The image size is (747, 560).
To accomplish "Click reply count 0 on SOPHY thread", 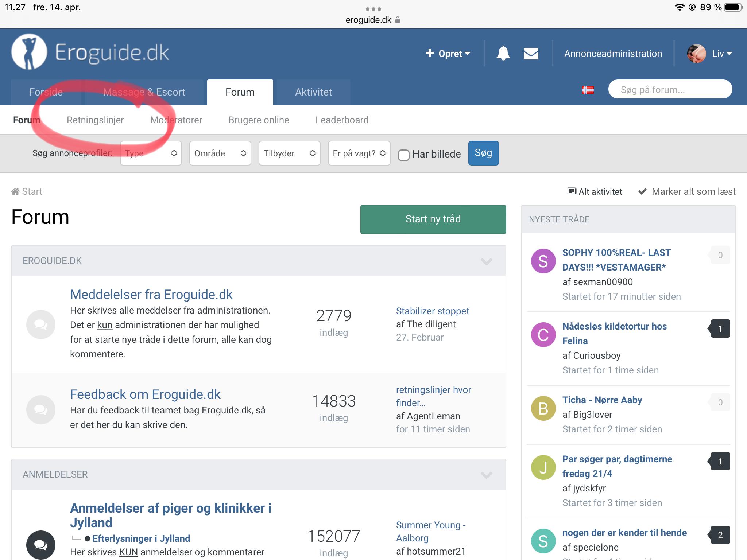I will 719,255.
